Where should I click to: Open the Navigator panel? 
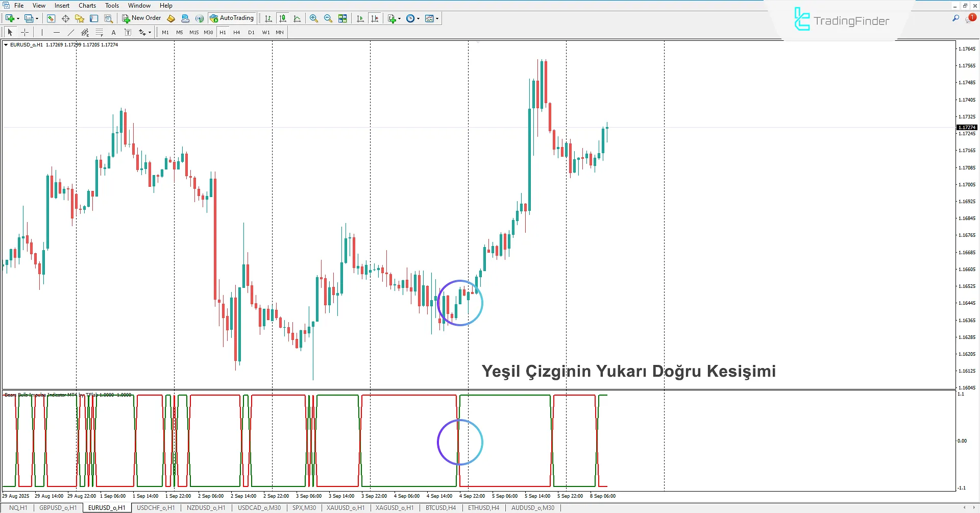pos(79,18)
